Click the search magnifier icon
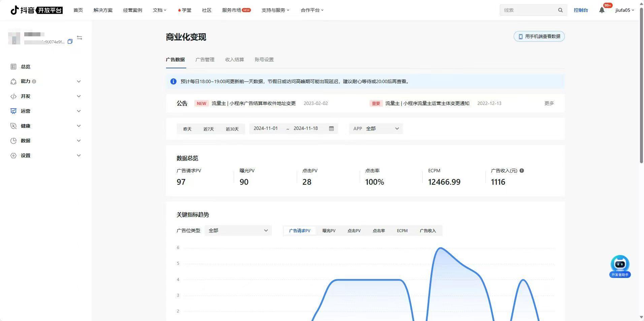This screenshot has width=644, height=321. [x=560, y=10]
